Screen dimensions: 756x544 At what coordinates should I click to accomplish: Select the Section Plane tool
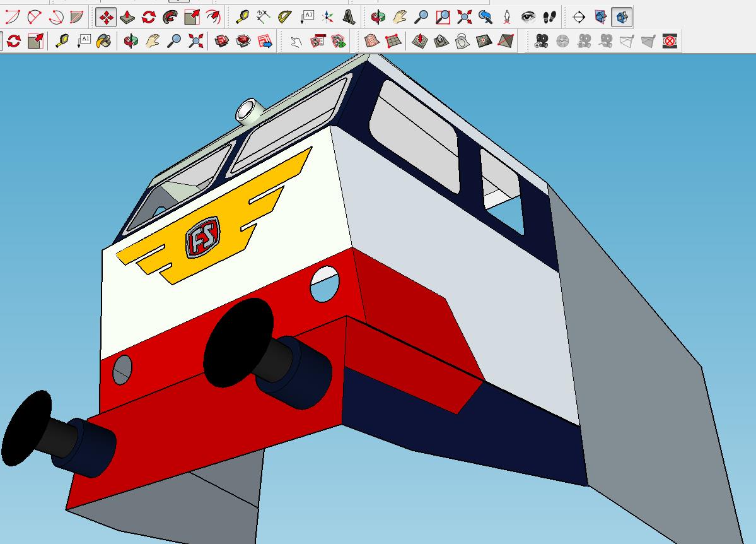[579, 17]
